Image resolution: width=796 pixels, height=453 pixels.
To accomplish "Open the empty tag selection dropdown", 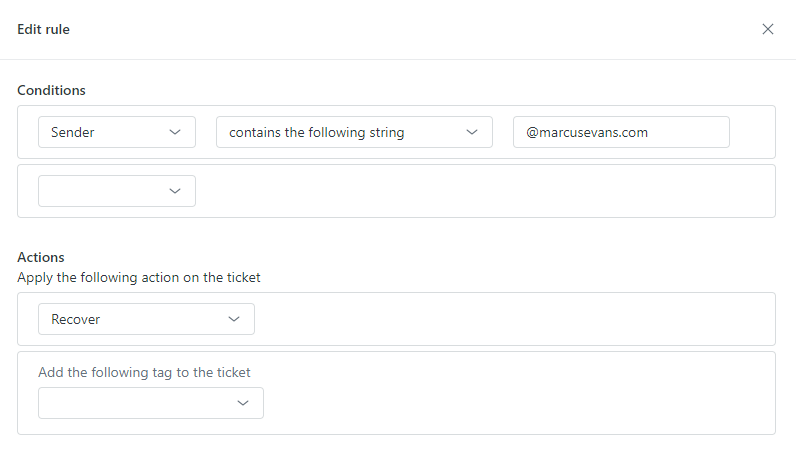I will click(151, 403).
